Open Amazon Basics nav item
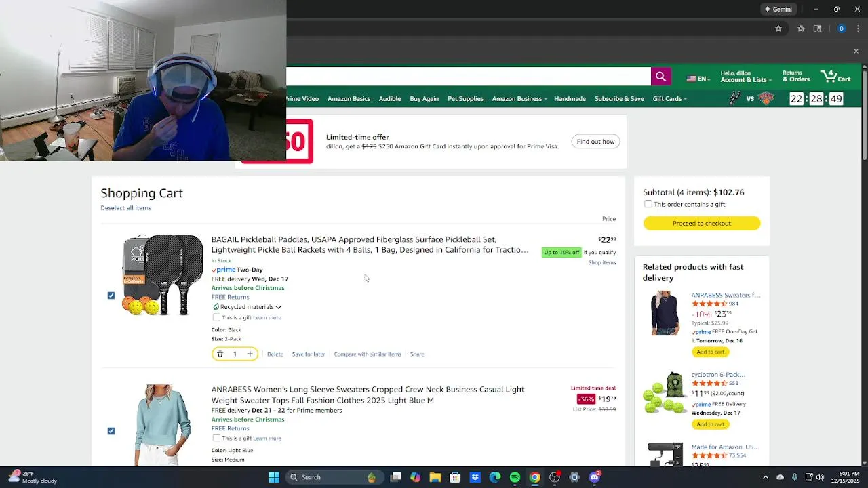 click(x=349, y=99)
